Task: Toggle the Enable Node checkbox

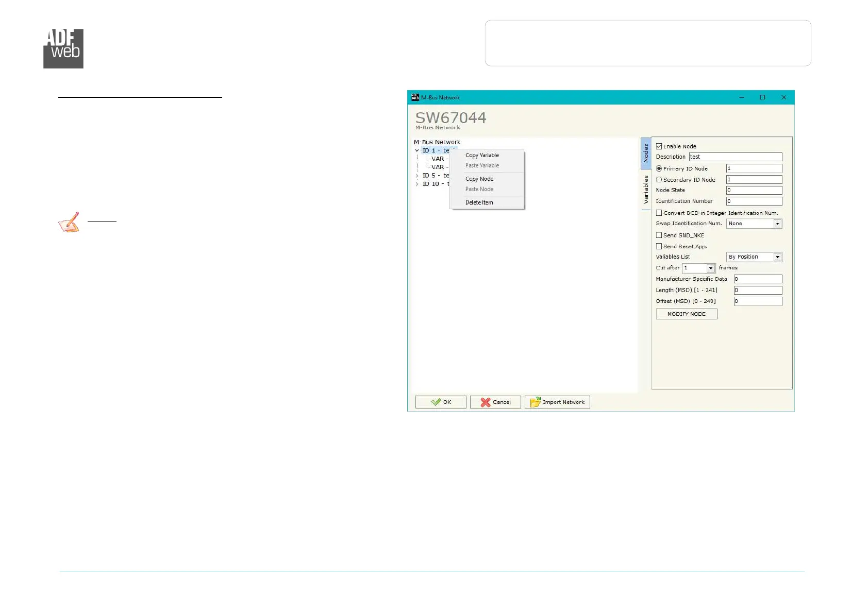Action: click(x=659, y=146)
